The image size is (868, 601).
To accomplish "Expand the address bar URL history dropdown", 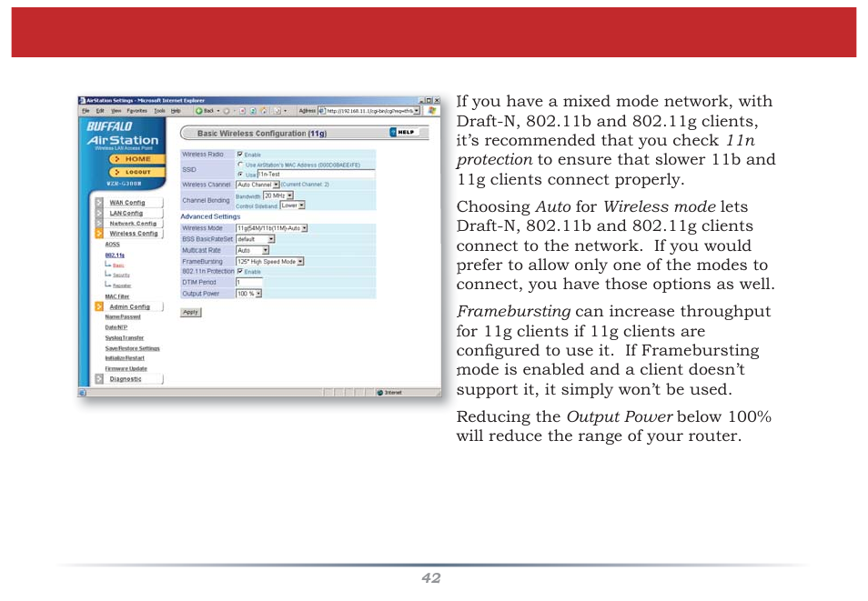I will click(417, 111).
